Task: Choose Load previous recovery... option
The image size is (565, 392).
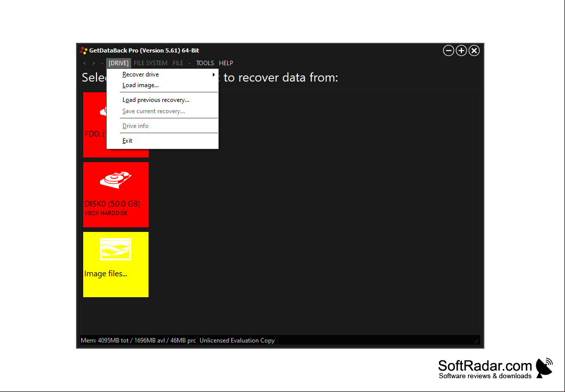Action: [162, 100]
